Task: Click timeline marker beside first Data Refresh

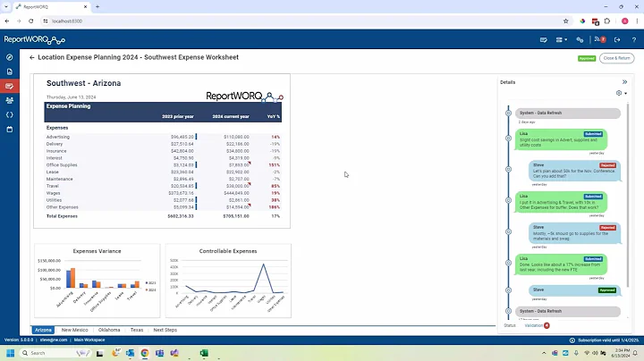Action: tap(508, 113)
